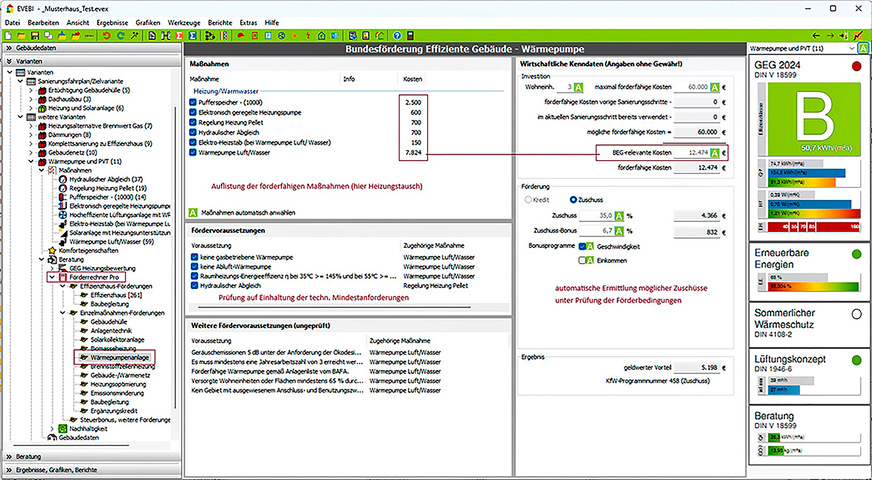Screen dimensions: 872x480
Task: Click the right arrow at toolbar right end
Action: 830,36
